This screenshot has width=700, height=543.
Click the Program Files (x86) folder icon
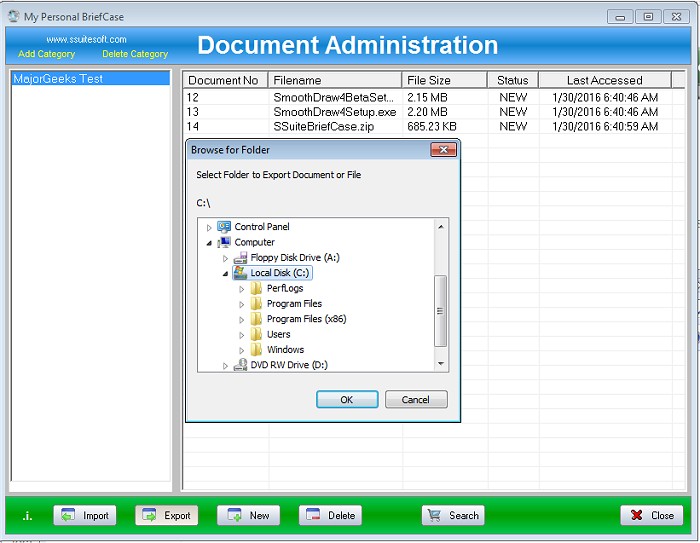point(256,319)
